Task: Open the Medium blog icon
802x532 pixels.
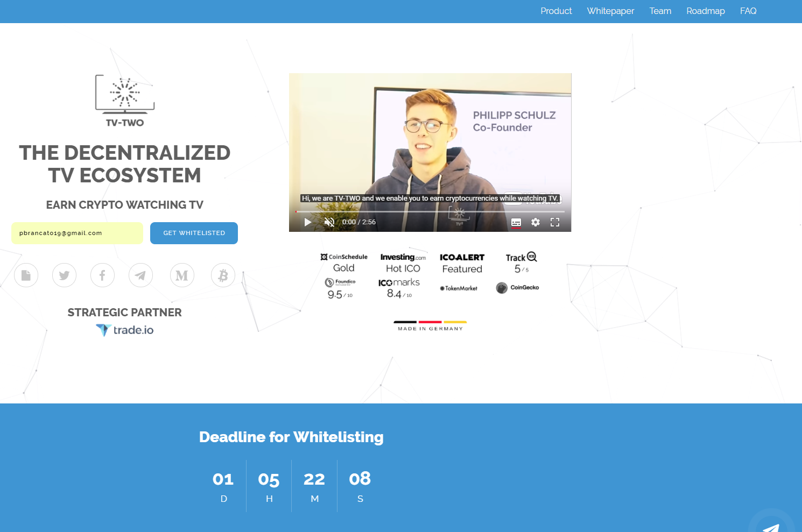Action: (x=182, y=275)
